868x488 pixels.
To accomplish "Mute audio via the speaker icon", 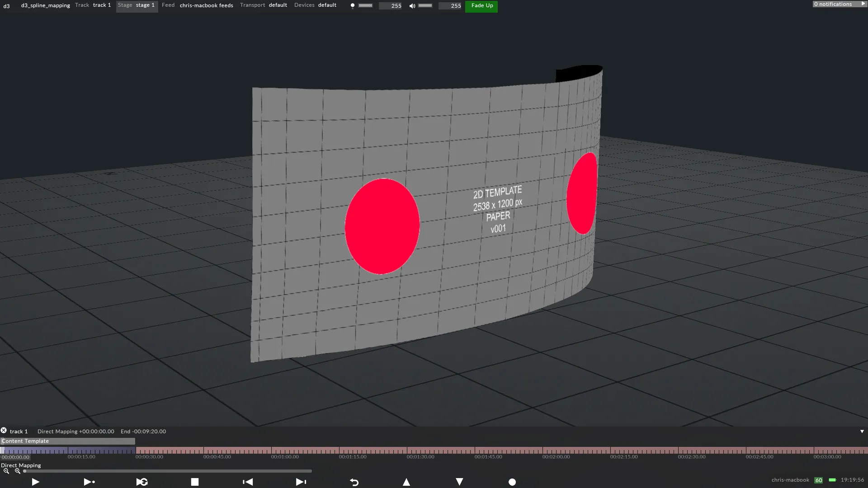I will point(412,6).
